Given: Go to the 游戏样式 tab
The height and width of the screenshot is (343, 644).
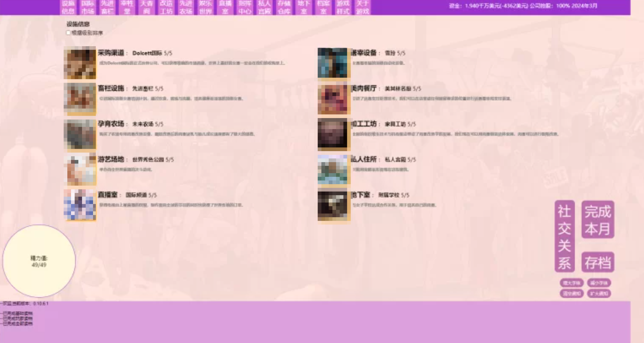Looking at the screenshot, I should coord(343,7).
